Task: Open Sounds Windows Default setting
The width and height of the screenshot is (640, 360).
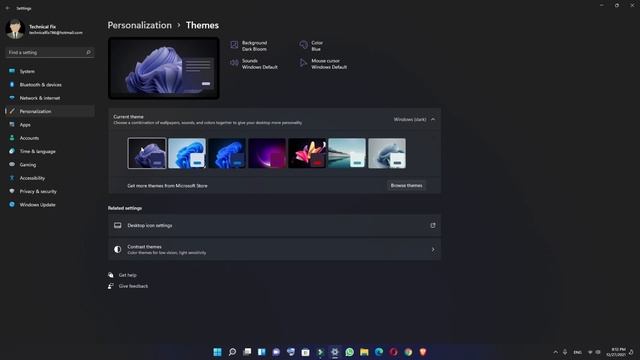Action: (x=254, y=64)
